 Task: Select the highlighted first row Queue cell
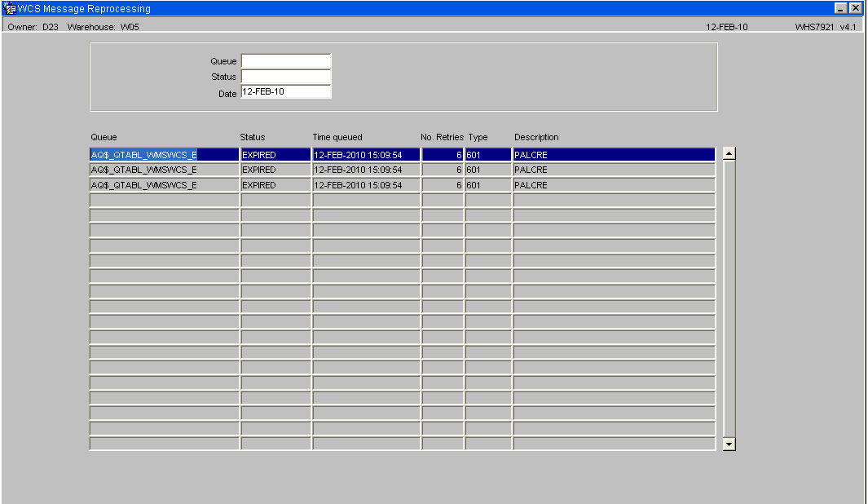pos(165,154)
